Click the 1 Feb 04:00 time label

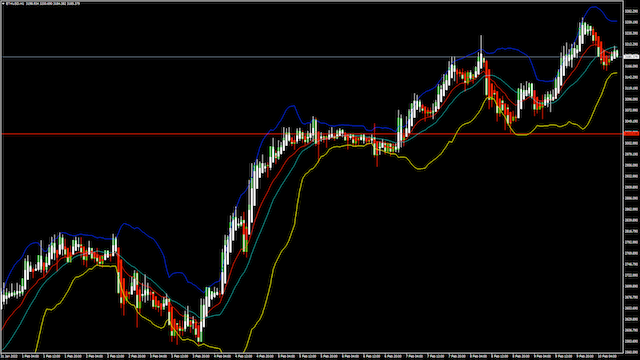coord(31,356)
